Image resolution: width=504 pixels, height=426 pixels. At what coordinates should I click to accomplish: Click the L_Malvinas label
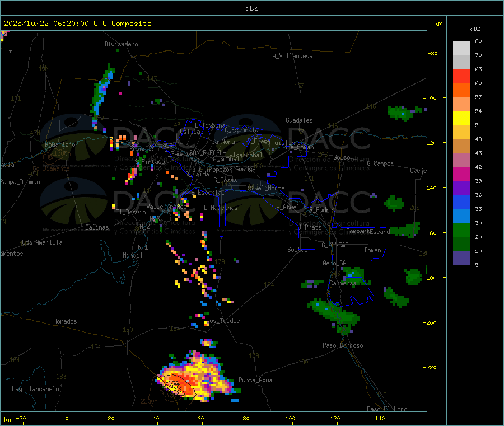coord(221,208)
